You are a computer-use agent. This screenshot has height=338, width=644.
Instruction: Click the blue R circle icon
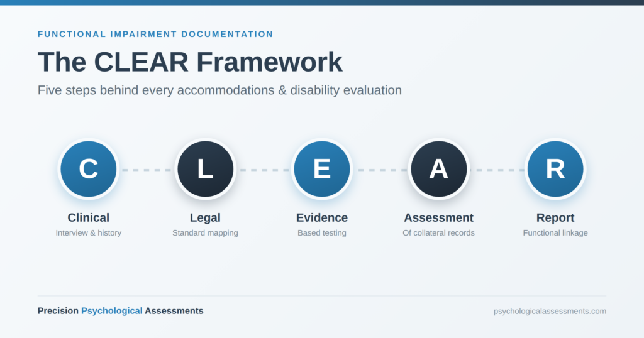(x=555, y=169)
